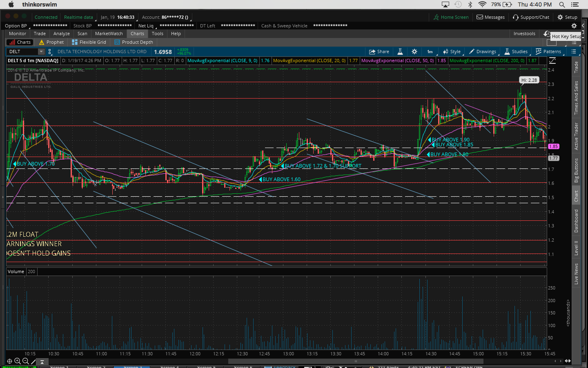
Task: Switch to the MarketWatch tab
Action: point(109,34)
